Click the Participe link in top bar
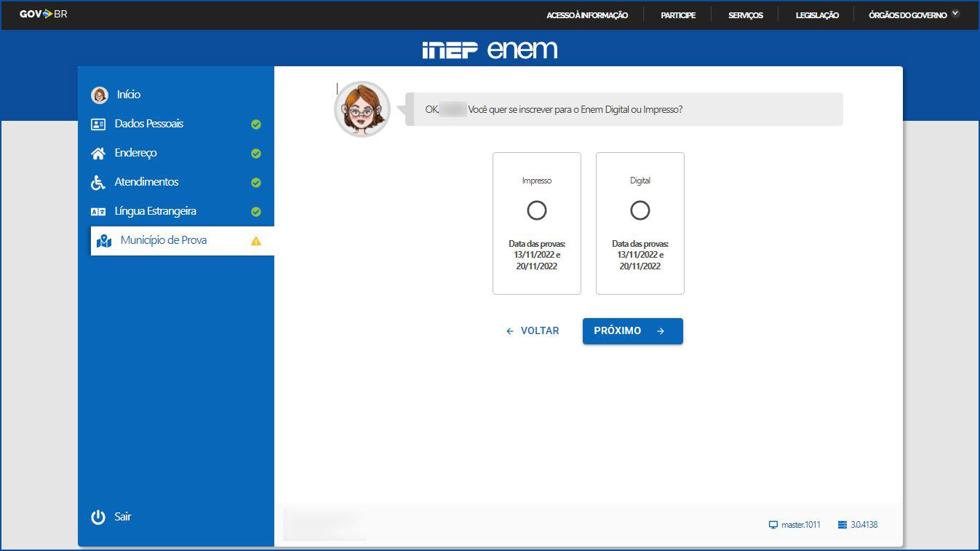 tap(678, 15)
